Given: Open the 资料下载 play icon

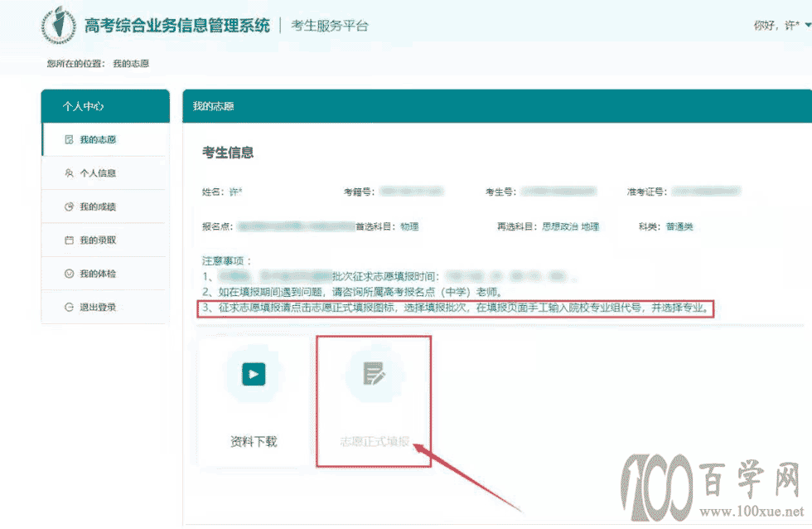Looking at the screenshot, I should [254, 374].
